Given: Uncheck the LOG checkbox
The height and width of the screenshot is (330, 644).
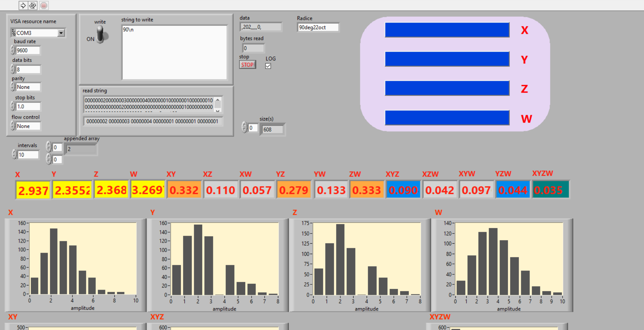Looking at the screenshot, I should pos(268,66).
